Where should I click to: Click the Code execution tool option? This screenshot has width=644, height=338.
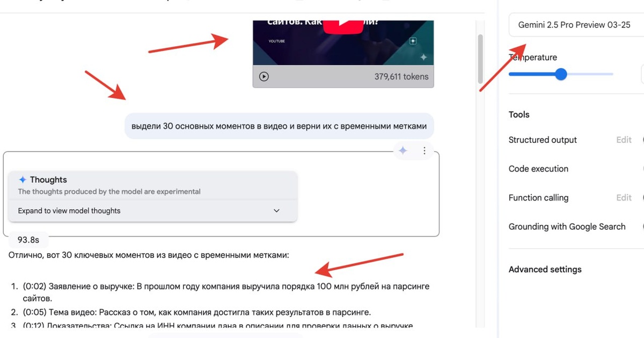point(538,169)
